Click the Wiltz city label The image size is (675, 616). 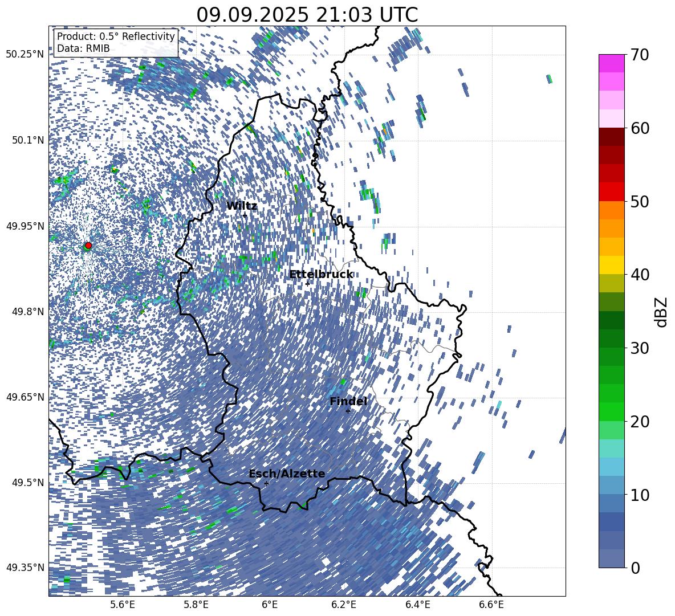tap(242, 206)
